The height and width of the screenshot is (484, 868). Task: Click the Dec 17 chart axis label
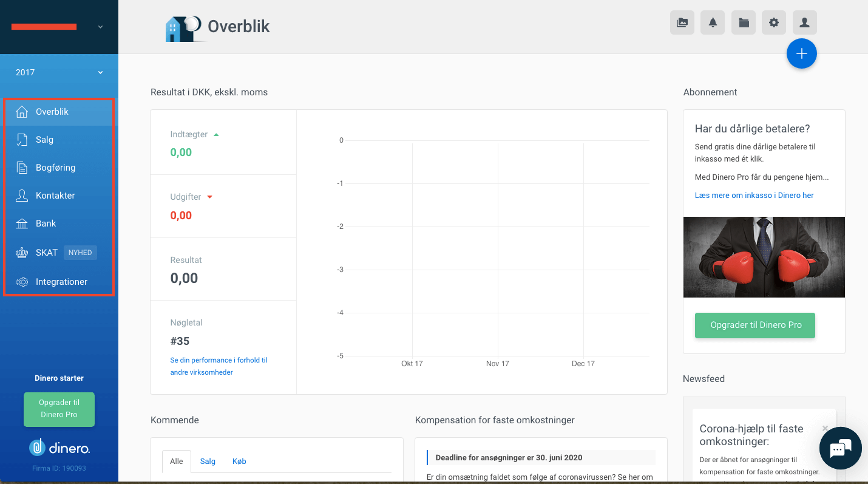point(583,364)
